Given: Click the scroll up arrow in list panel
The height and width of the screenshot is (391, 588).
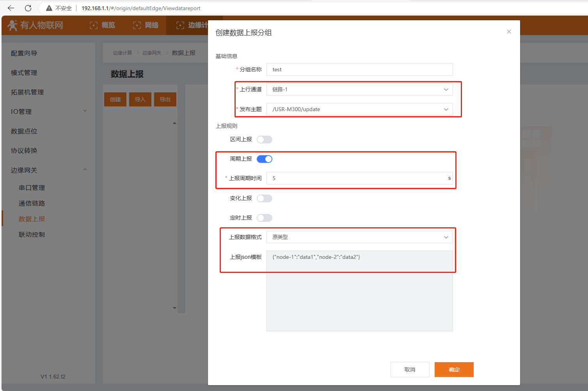Looking at the screenshot, I should 174,123.
